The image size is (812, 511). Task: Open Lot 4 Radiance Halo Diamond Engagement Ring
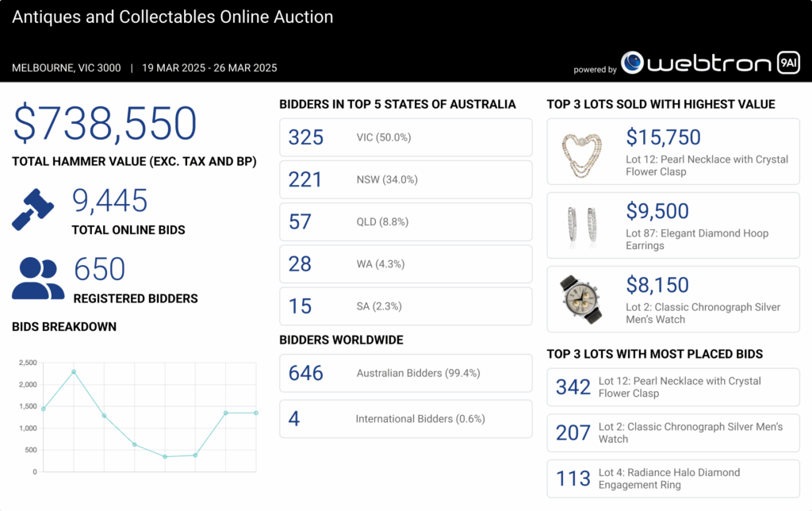coord(672,478)
